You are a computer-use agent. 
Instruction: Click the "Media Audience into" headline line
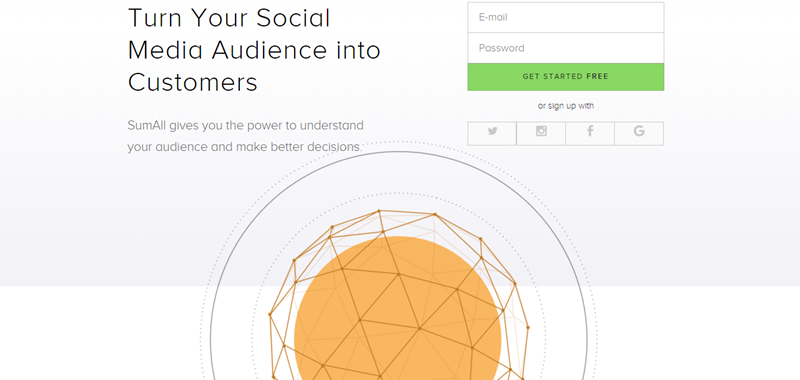254,50
